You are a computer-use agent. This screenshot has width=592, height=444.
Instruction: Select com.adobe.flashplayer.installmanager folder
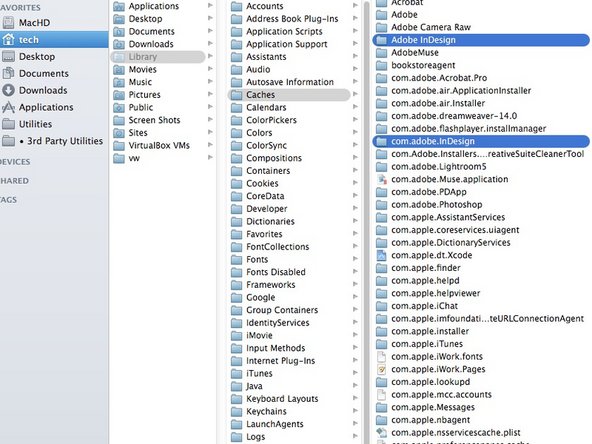(x=469, y=129)
